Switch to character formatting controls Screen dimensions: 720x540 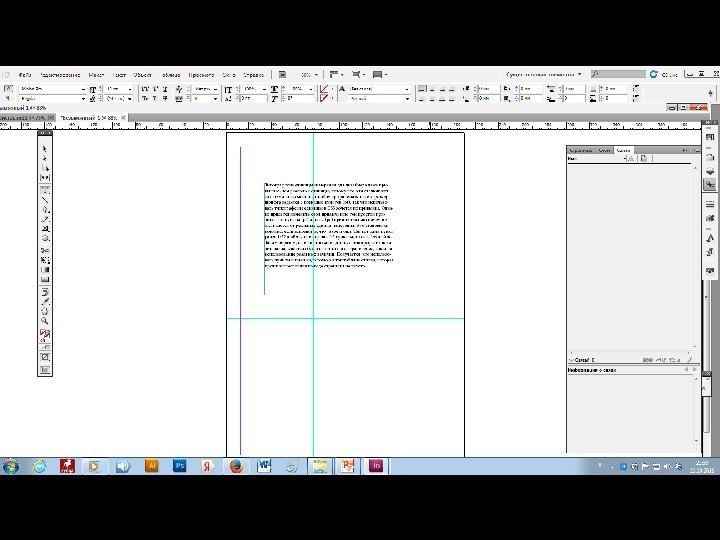pyautogui.click(x=8, y=88)
